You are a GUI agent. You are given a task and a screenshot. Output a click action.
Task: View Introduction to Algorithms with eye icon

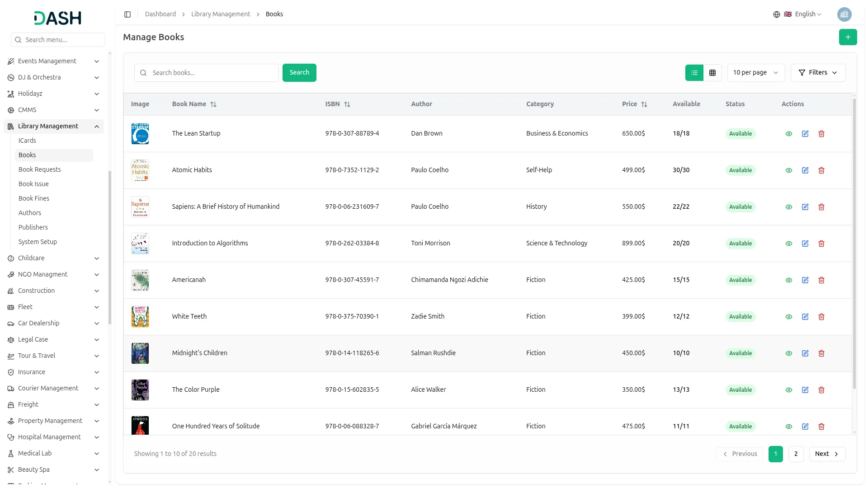point(788,244)
